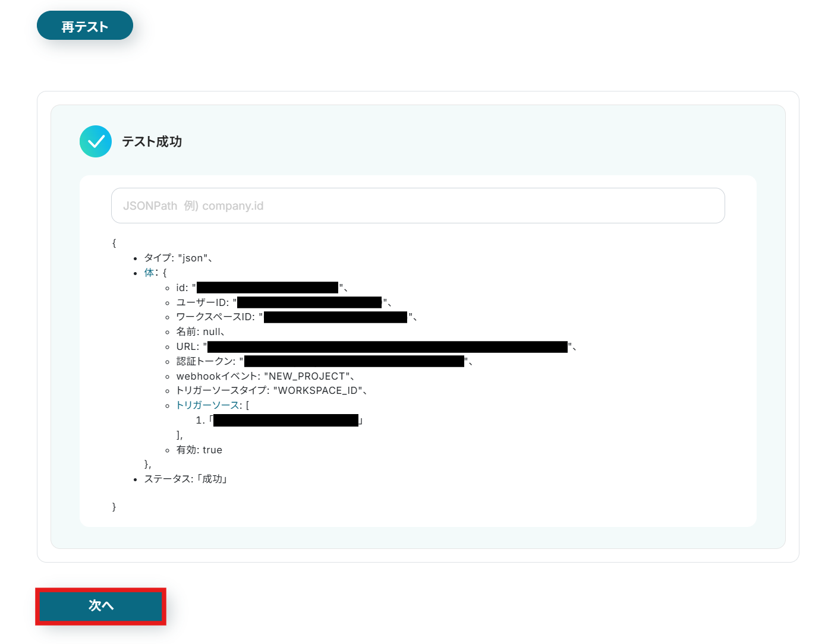The width and height of the screenshot is (828, 644).
Task: Select the 有効: true line
Action: [x=199, y=450]
